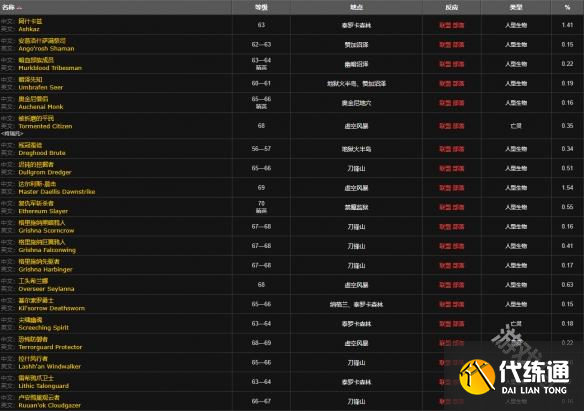584x411 pixels.
Task: Select the 0.18 value in the Screeching Spirit row
Action: click(567, 323)
